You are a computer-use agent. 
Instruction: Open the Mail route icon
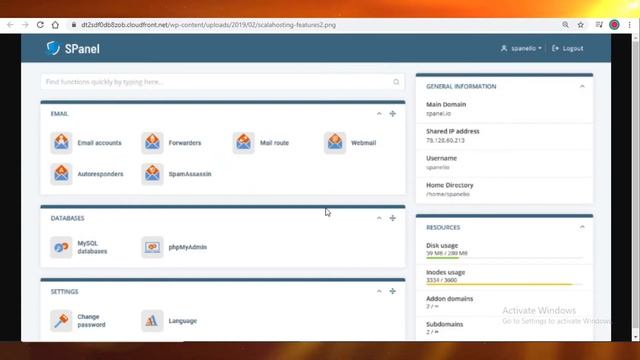point(244,143)
